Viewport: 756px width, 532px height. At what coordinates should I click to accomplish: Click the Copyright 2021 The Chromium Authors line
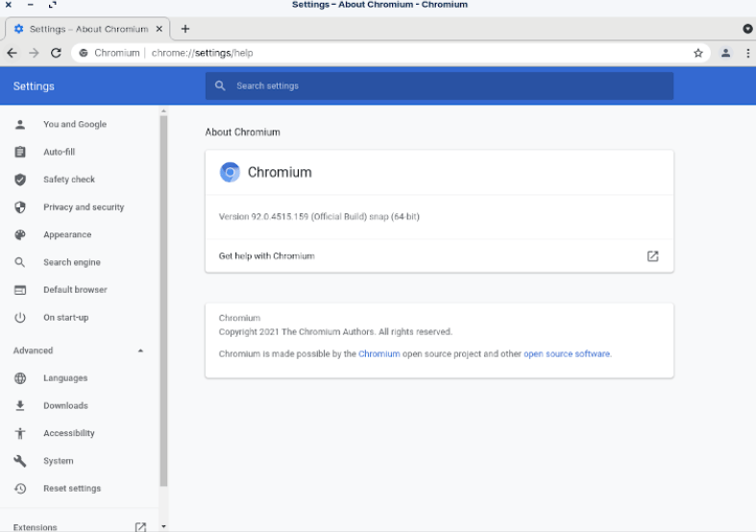coord(335,332)
